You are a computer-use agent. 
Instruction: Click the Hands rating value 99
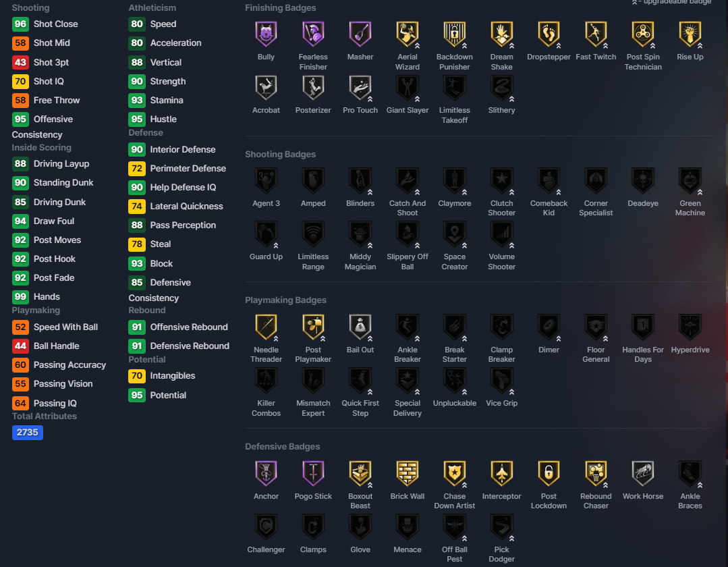(20, 297)
